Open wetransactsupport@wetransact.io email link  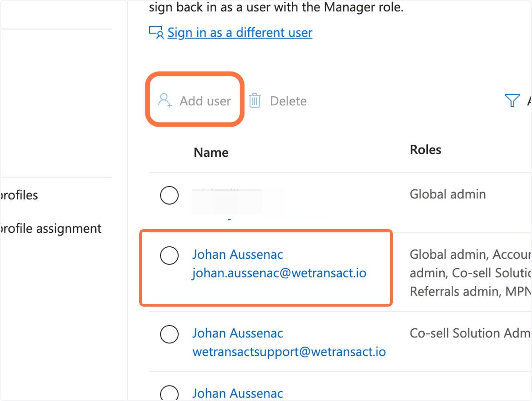(289, 352)
